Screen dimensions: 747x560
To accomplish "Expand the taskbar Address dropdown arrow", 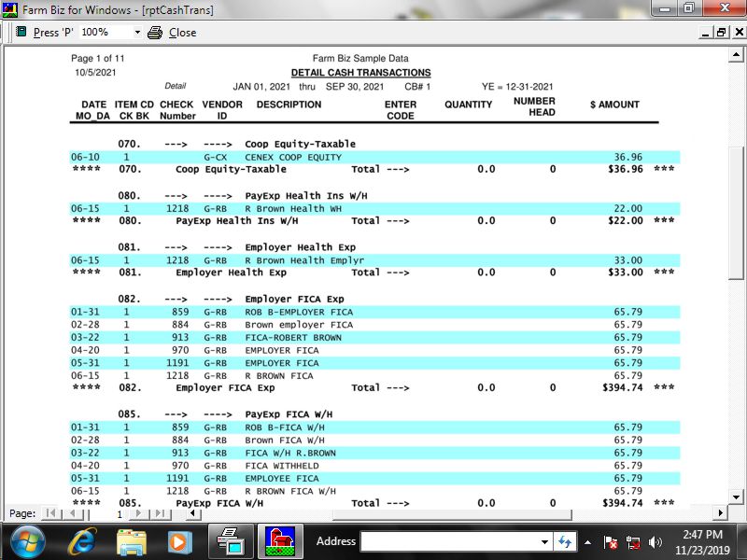I will click(x=545, y=542).
